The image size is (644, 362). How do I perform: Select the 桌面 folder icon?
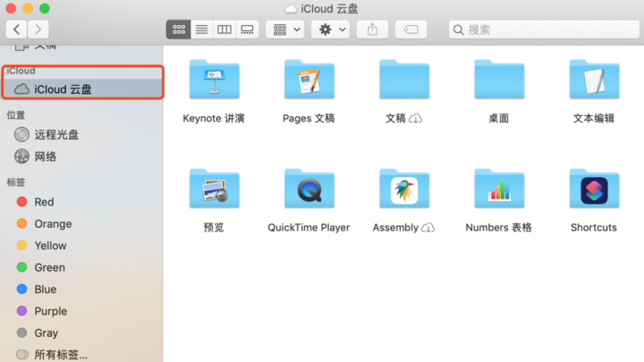499,80
